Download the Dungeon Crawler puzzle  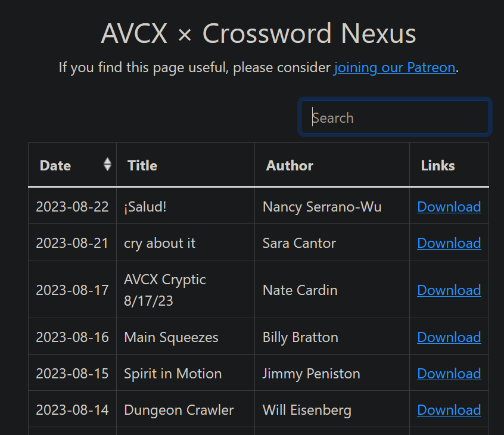click(449, 410)
